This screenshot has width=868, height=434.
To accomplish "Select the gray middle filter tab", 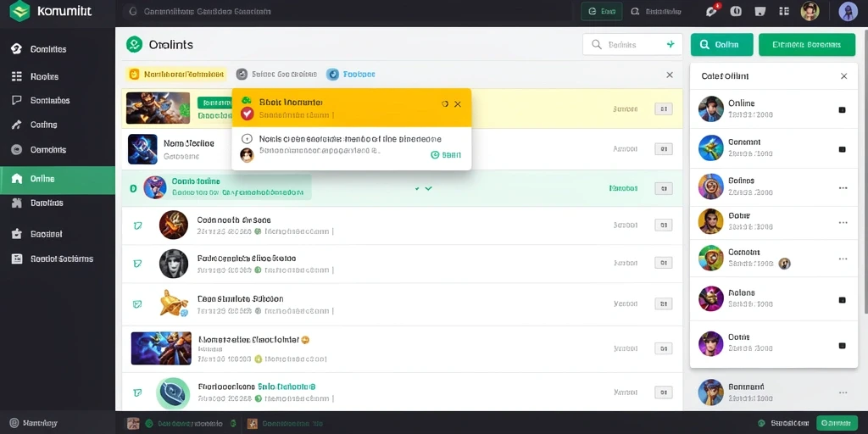I will [276, 75].
